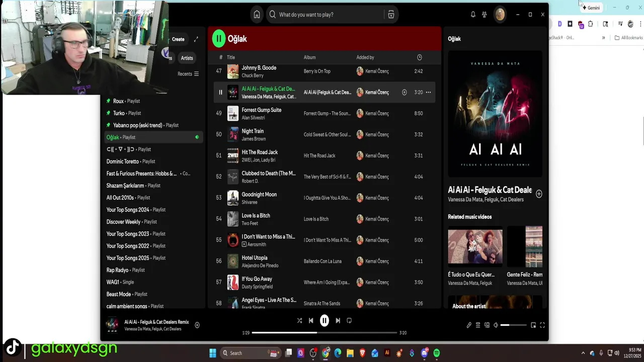
Task: Sort by duration clock icon column
Action: point(419,57)
